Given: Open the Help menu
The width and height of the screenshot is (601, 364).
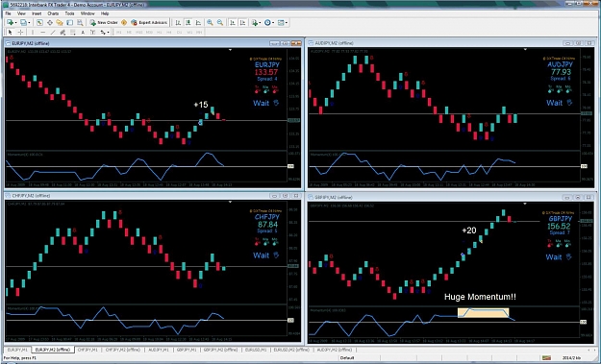Looking at the screenshot, I should click(105, 13).
